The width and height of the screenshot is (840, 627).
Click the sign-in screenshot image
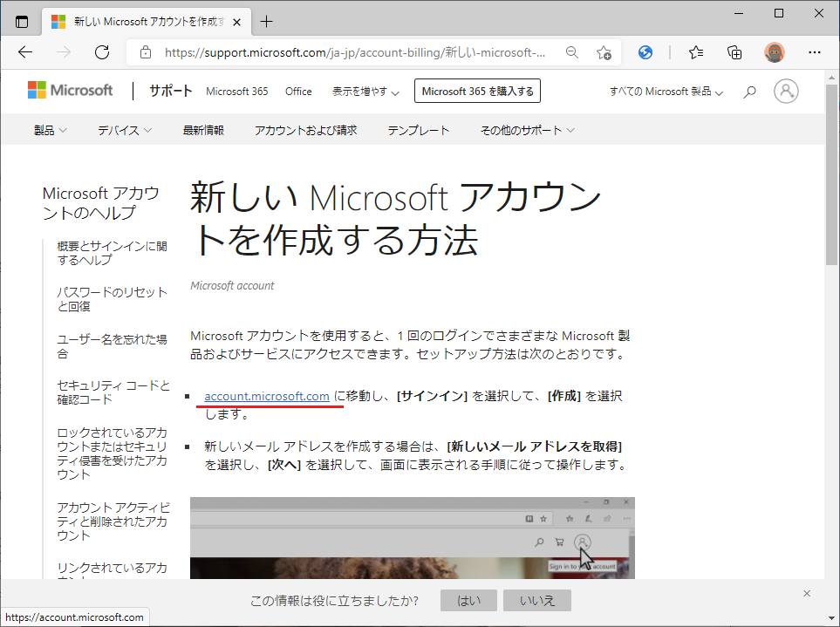coord(413,538)
